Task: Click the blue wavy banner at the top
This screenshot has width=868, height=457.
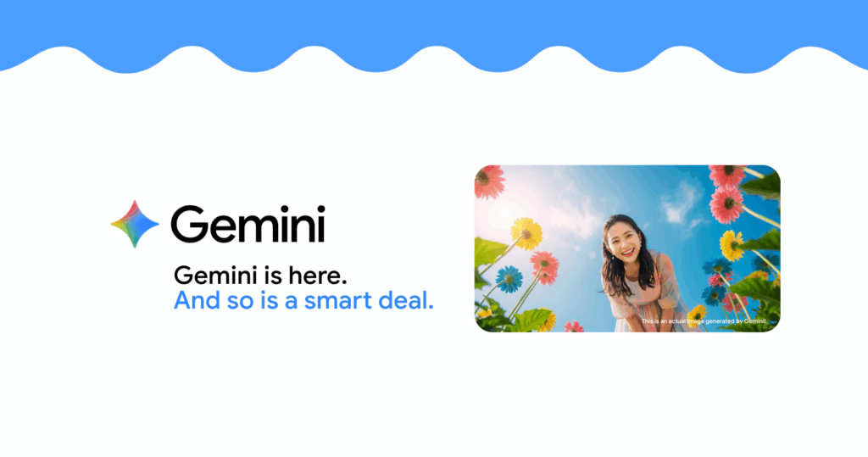Action: 434,31
